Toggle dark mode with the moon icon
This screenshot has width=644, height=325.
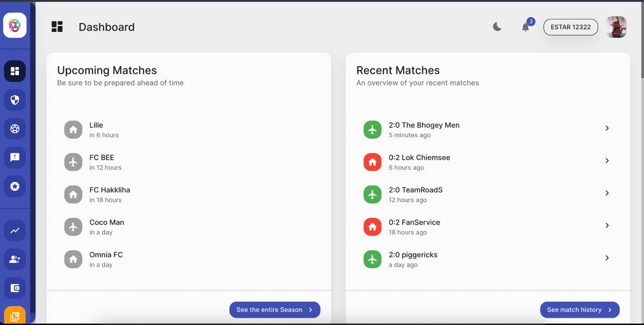[497, 27]
